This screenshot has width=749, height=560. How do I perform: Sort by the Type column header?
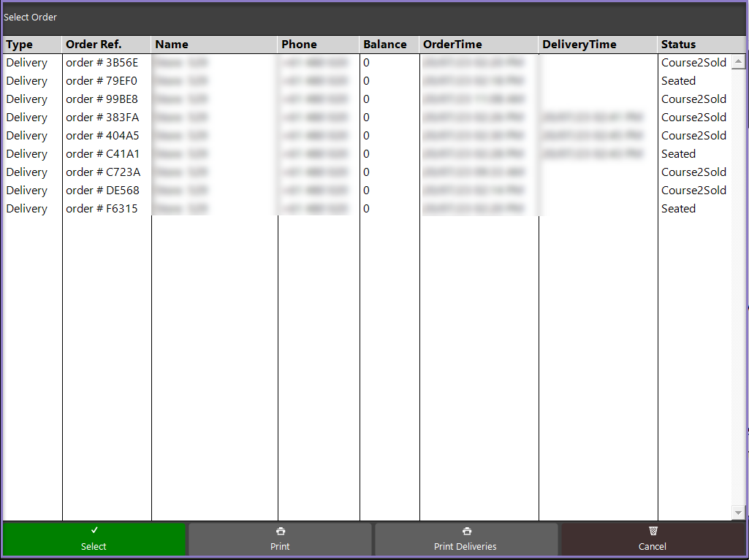(x=20, y=45)
